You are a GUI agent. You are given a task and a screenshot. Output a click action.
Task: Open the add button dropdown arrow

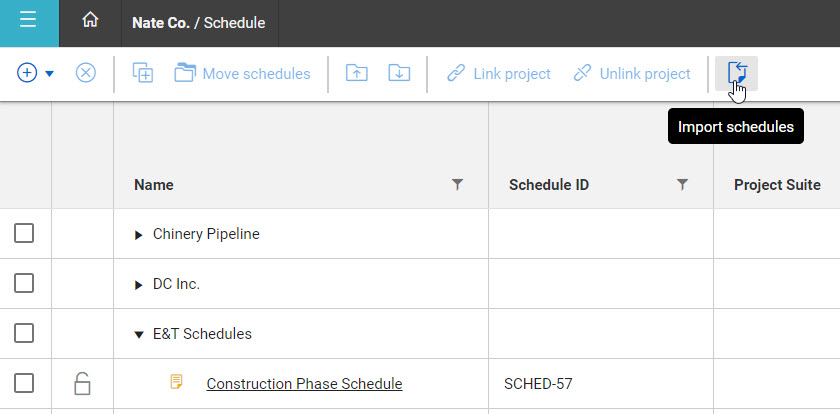click(49, 74)
